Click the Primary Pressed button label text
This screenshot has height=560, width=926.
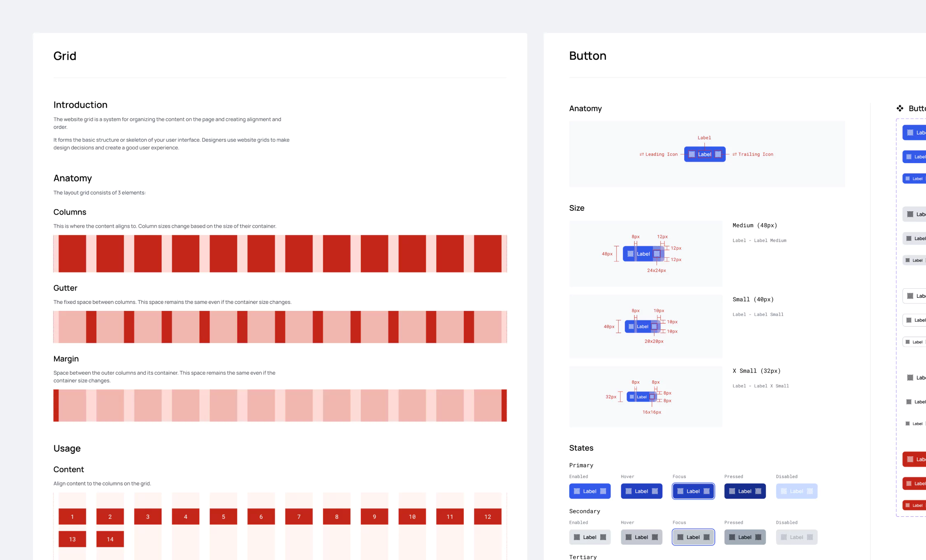pyautogui.click(x=745, y=491)
